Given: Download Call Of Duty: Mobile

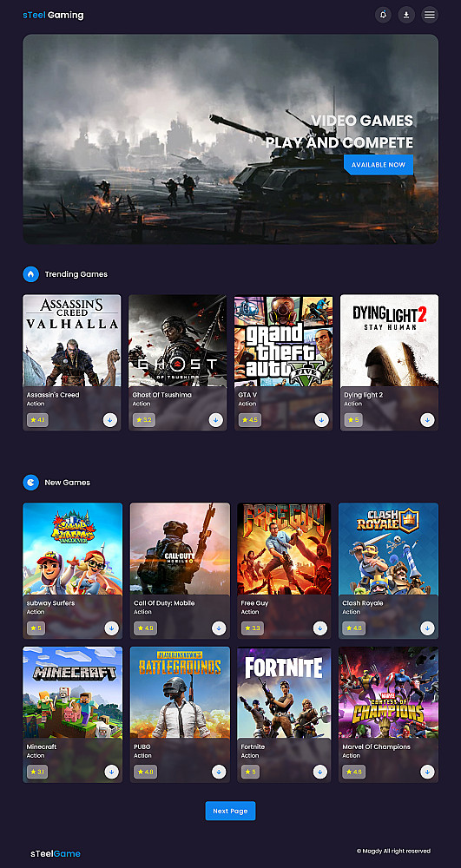Looking at the screenshot, I should pyautogui.click(x=219, y=628).
